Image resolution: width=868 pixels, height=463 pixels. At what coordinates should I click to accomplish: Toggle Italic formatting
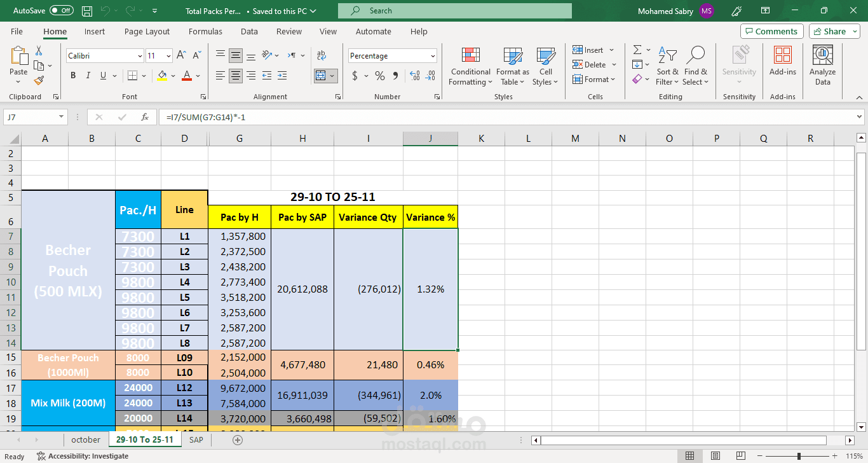coord(90,76)
